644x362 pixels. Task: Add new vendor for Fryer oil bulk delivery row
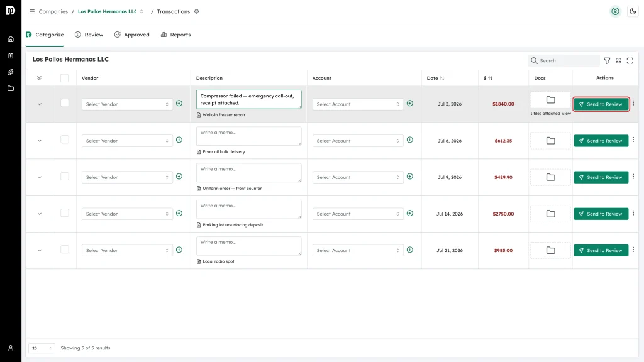coord(179,140)
